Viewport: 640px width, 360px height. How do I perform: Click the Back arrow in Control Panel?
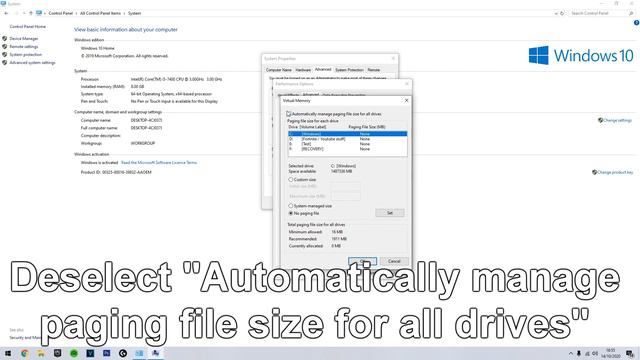tap(6, 13)
